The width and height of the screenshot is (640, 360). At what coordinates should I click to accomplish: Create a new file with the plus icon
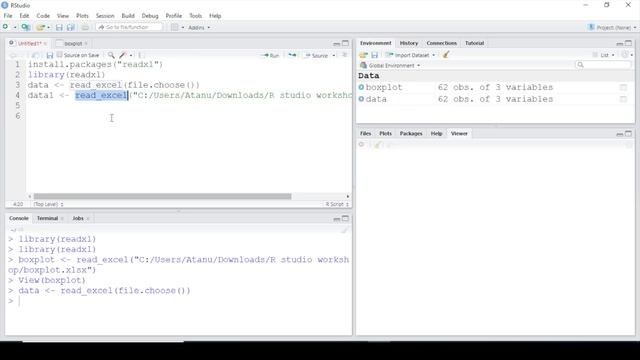coord(5,27)
